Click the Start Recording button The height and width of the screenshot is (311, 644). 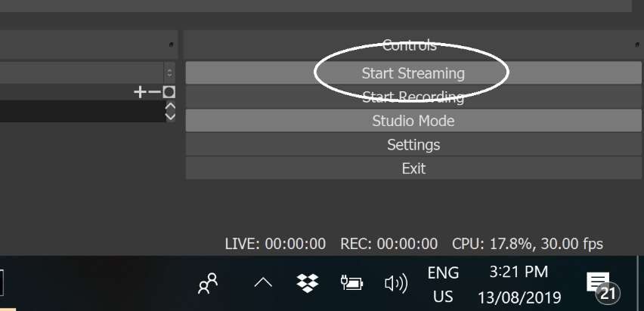413,97
